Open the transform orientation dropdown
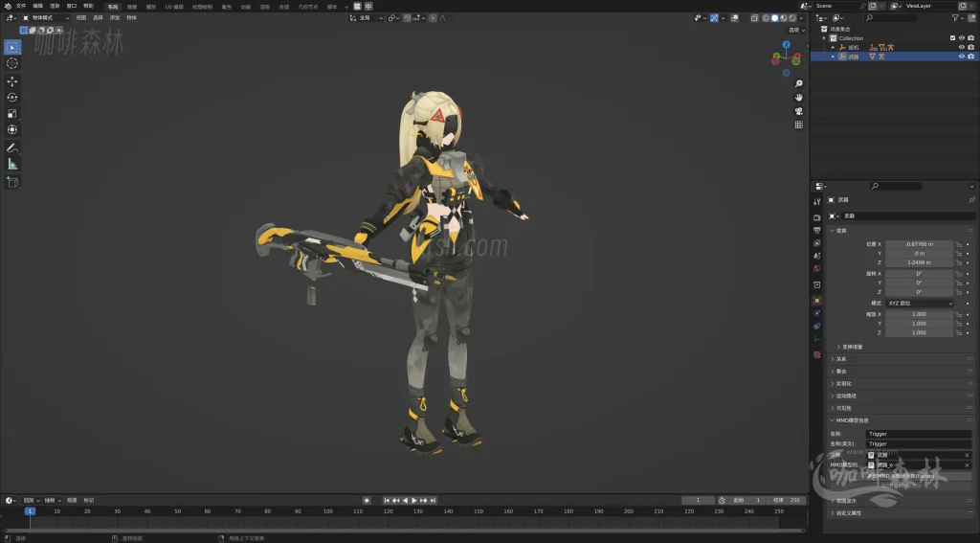980x543 pixels. pyautogui.click(x=367, y=18)
